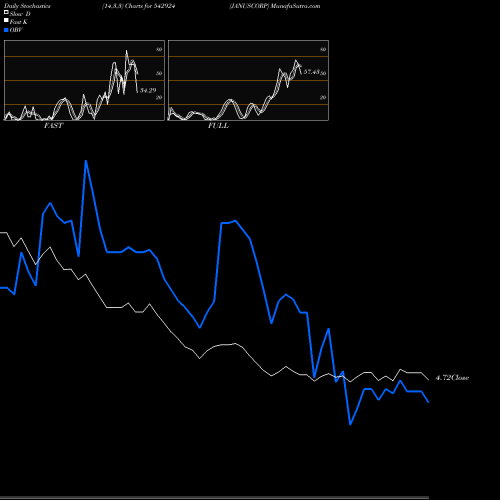Viewport: 500px width, 500px height.
Task: Click the Slow D legend color box
Action: pyautogui.click(x=6, y=13)
